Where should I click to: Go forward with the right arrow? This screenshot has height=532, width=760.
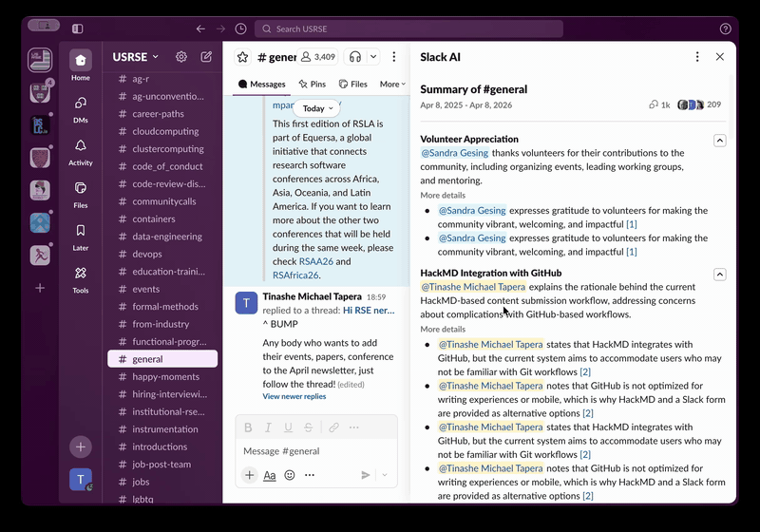(x=221, y=28)
